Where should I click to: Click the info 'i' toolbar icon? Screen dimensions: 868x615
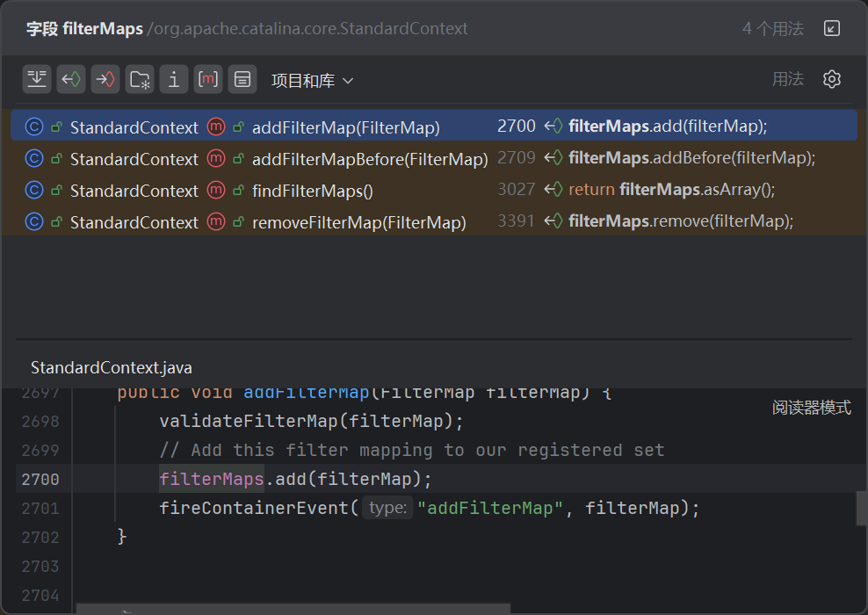174,79
